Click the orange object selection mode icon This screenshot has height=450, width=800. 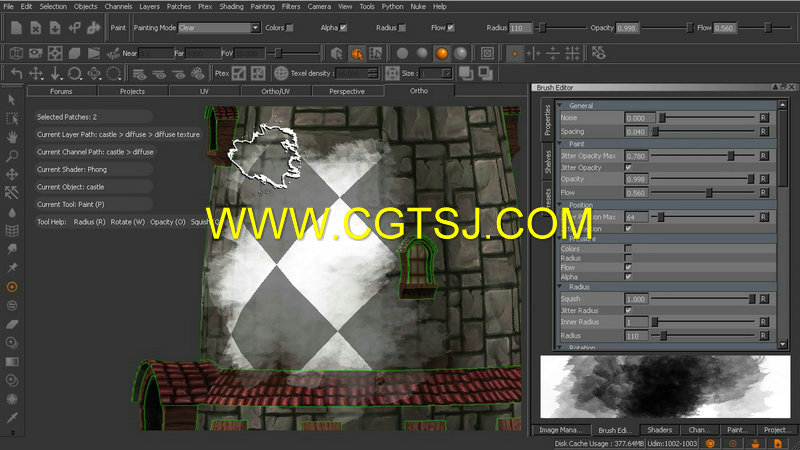(x=356, y=53)
